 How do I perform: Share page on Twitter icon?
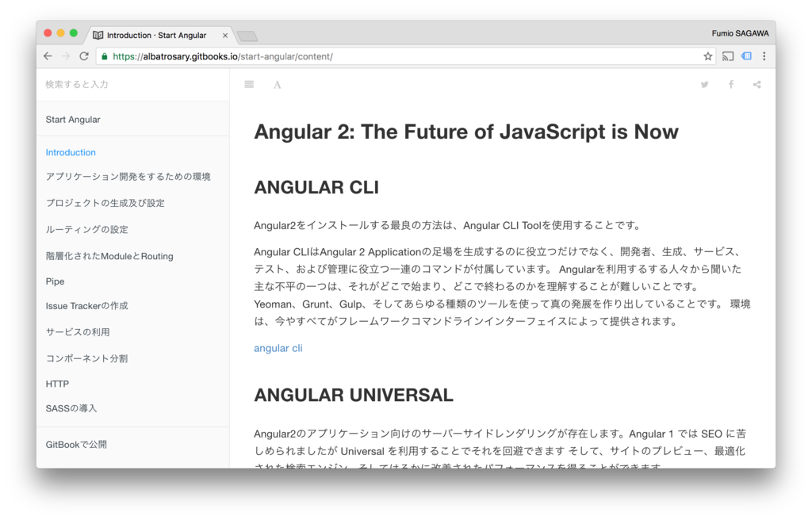[704, 85]
